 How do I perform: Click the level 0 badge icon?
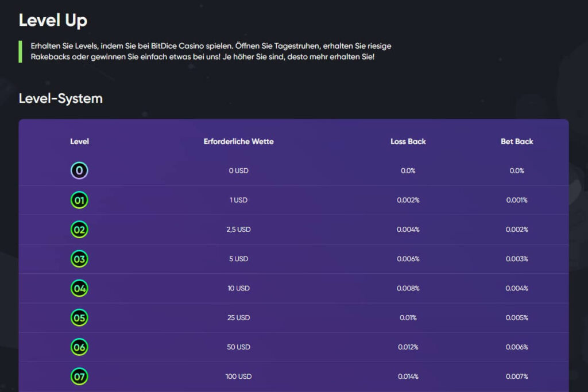(x=79, y=170)
